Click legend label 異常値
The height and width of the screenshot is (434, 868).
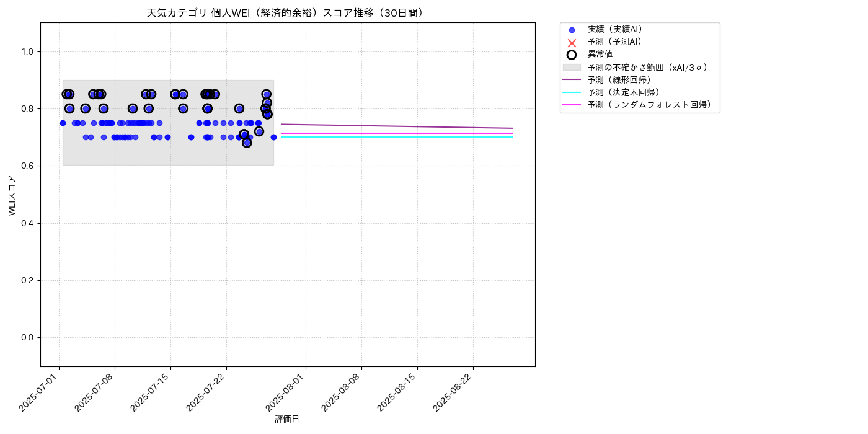600,55
